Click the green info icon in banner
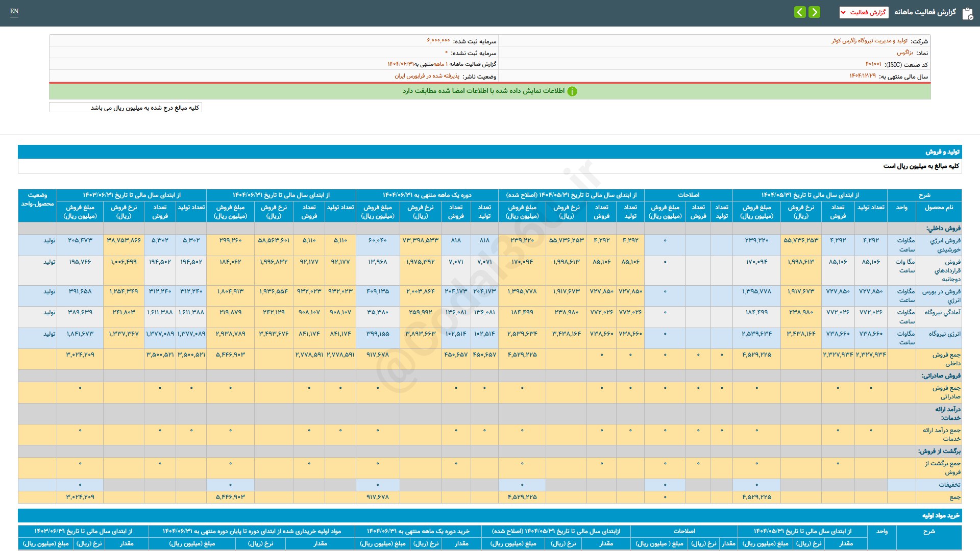Screen dimensions: 980x551 pos(572,91)
